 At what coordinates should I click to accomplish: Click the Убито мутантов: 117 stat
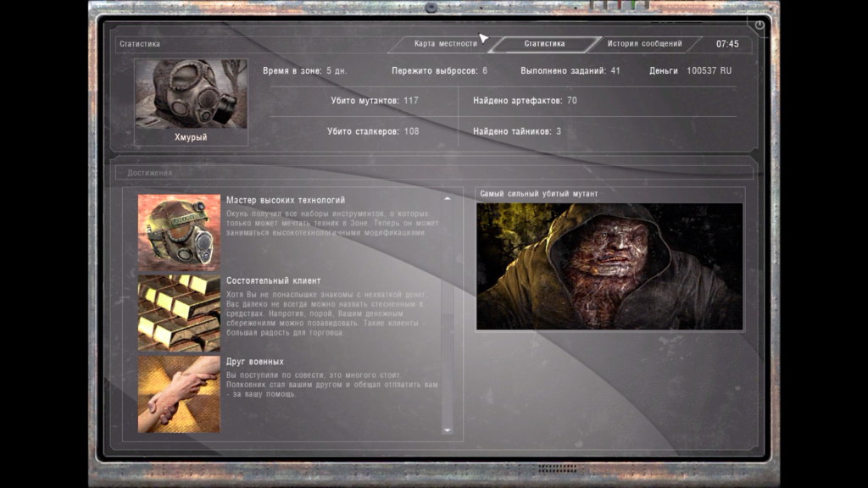pos(375,101)
